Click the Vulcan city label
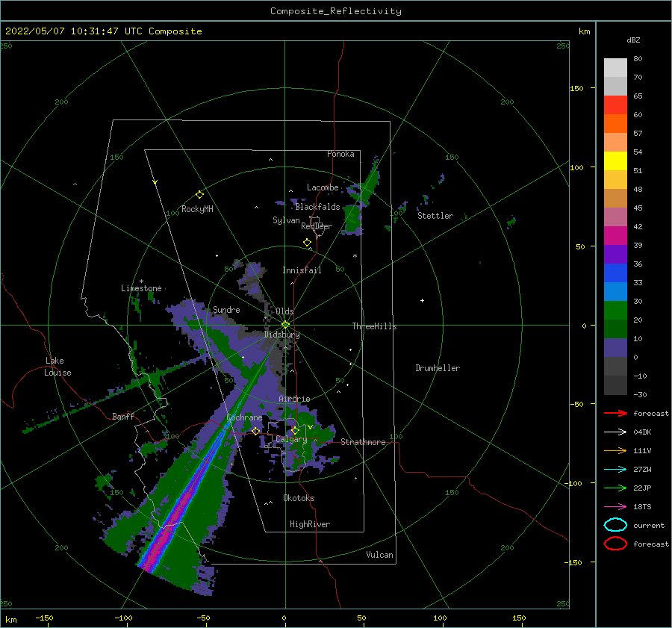The width and height of the screenshot is (672, 628). pyautogui.click(x=380, y=555)
